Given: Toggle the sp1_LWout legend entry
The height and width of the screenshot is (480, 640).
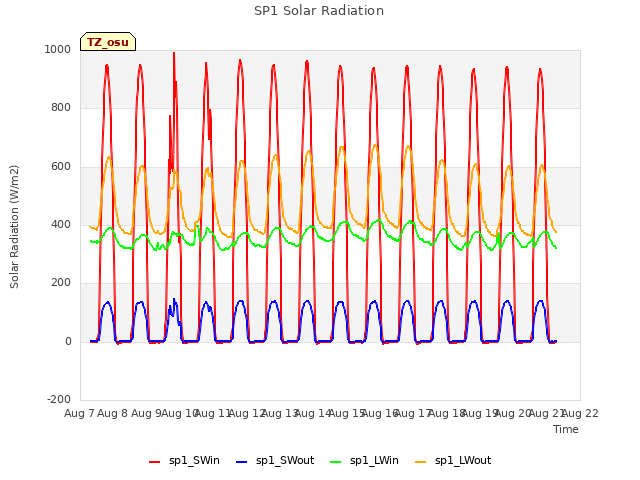Looking at the screenshot, I should point(453,461).
